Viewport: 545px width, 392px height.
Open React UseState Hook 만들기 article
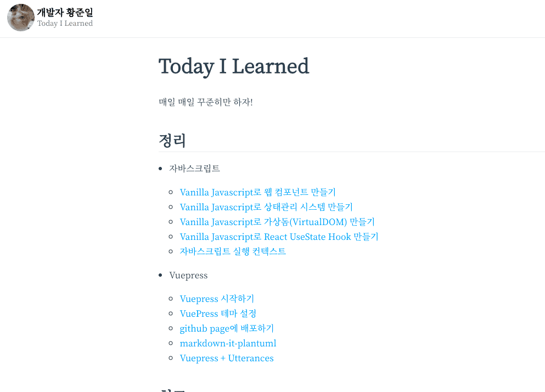pos(279,237)
